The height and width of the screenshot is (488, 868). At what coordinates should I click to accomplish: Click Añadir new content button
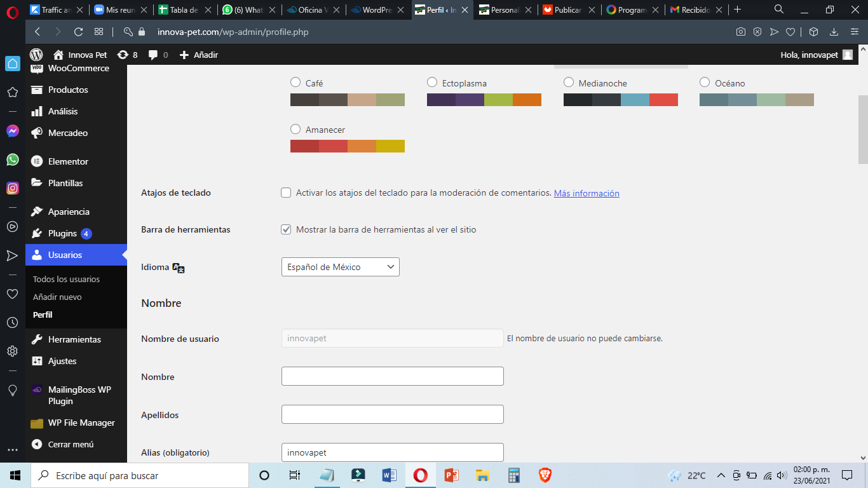199,55
